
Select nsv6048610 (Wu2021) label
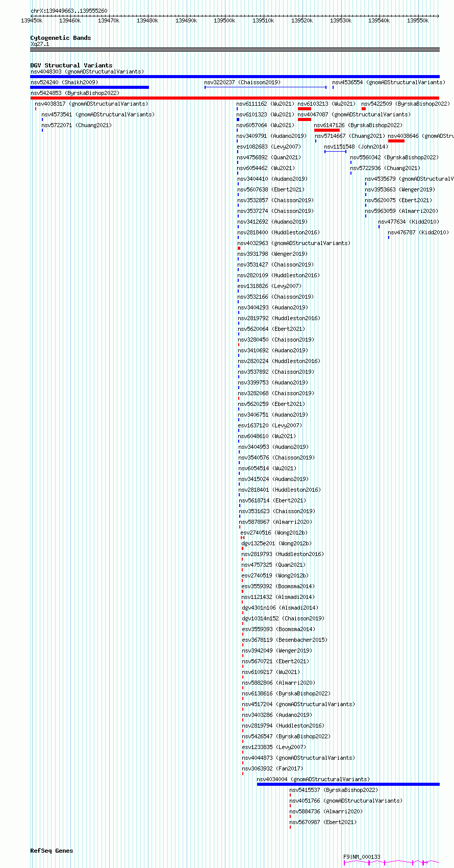[267, 436]
